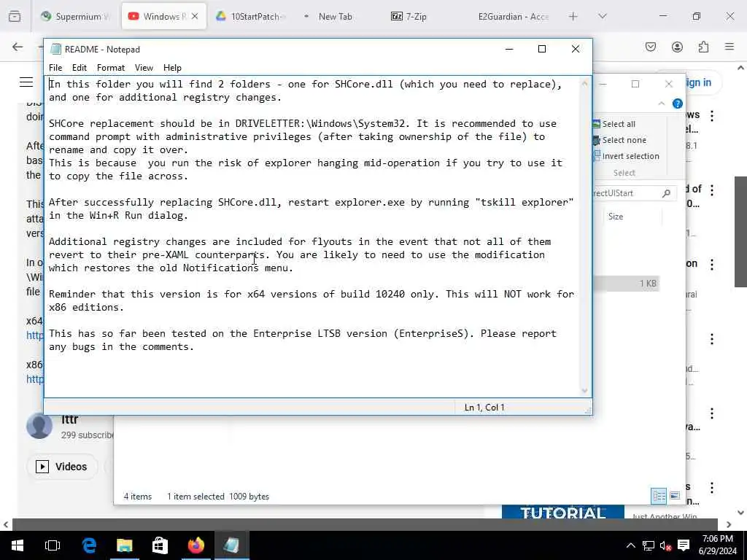Open Task View on the taskbar
The width and height of the screenshot is (747, 560).
[x=53, y=545]
